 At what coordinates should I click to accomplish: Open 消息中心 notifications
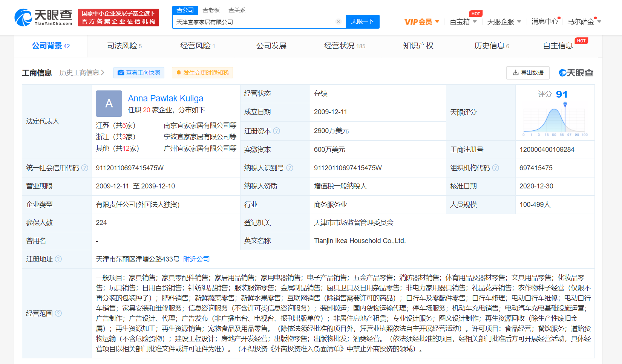545,22
